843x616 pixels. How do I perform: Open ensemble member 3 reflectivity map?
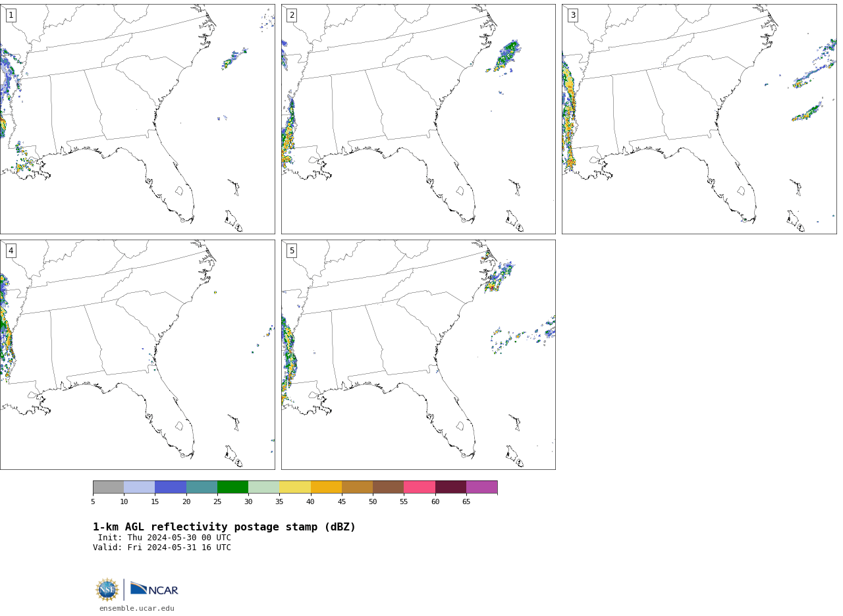699,119
